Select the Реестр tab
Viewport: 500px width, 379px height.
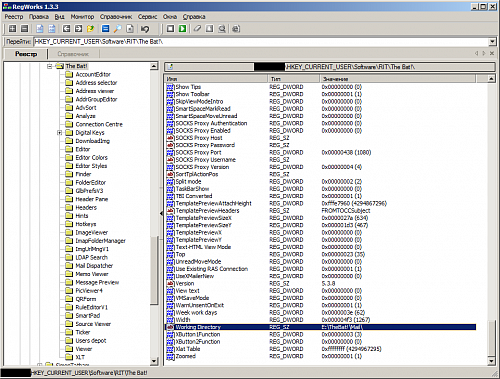(26, 54)
